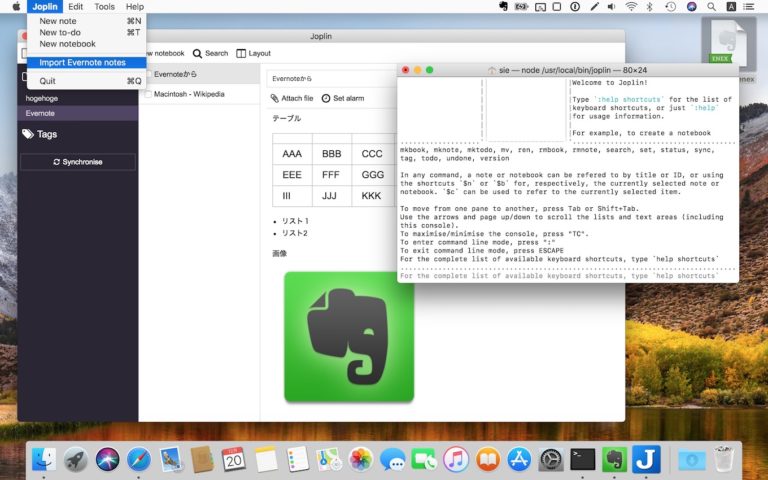Check the Macintosh - Wikipedia to-do checkbox
The height and width of the screenshot is (480, 768).
click(147, 94)
